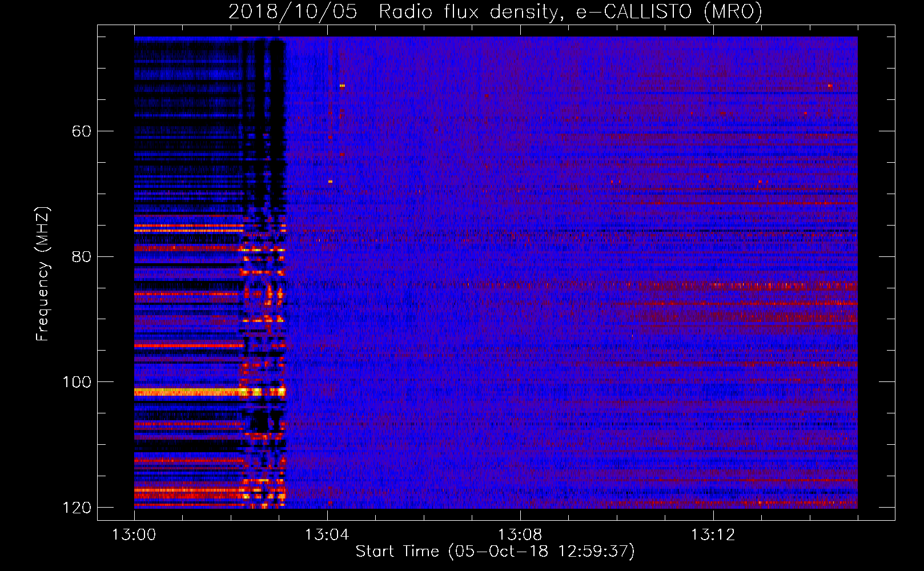Click the '13:00' time tick label
Image resolution: width=924 pixels, height=571 pixels.
(134, 535)
